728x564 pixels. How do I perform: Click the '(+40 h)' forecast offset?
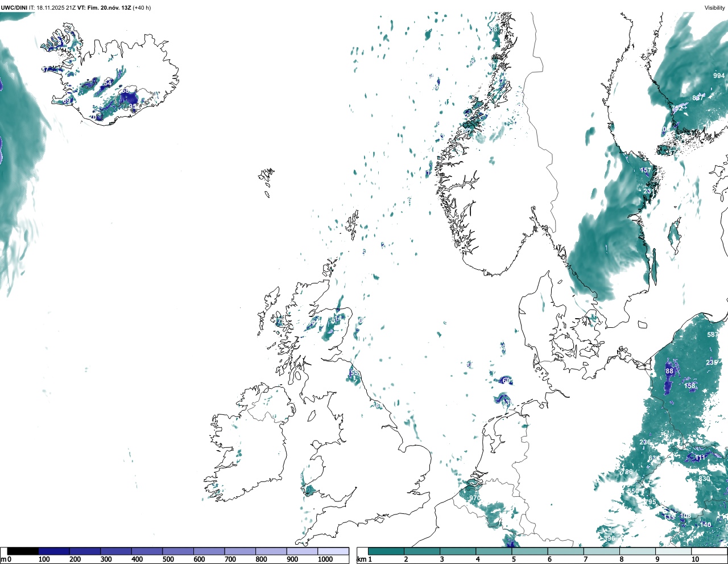point(142,8)
